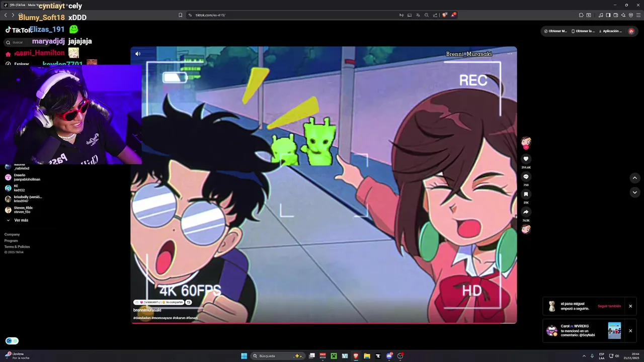
Task: Go forward with the browser forward arrow
Action: click(13, 15)
